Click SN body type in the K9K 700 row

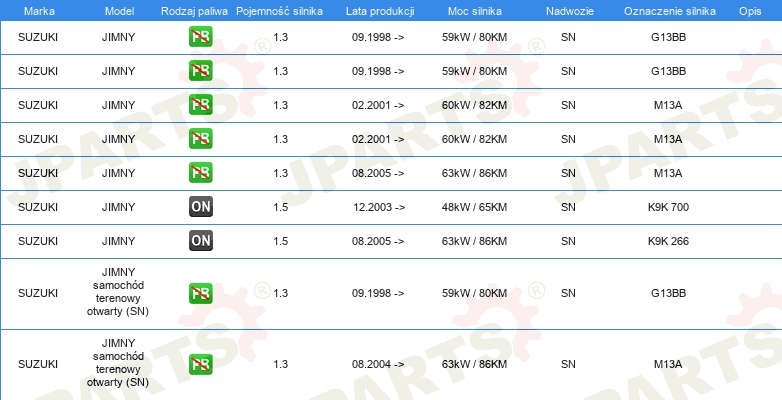pos(568,207)
